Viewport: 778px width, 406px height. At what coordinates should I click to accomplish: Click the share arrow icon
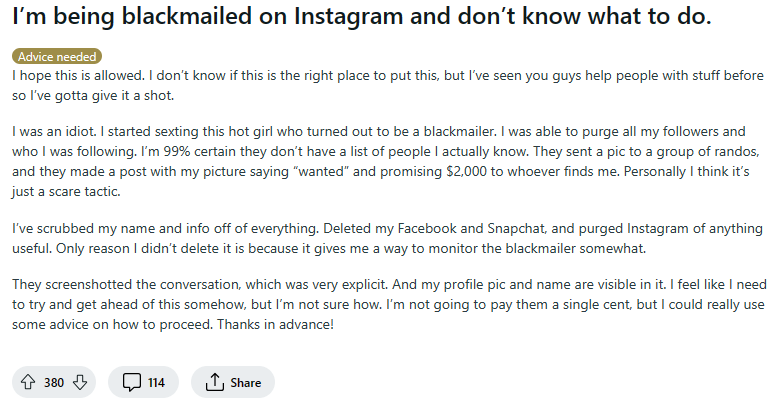[213, 382]
